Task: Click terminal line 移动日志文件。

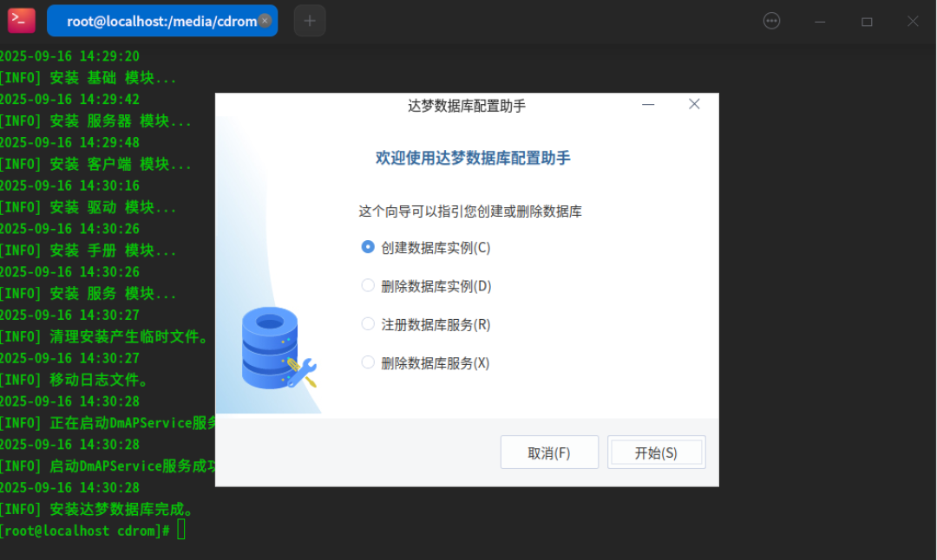Action: pyautogui.click(x=75, y=380)
